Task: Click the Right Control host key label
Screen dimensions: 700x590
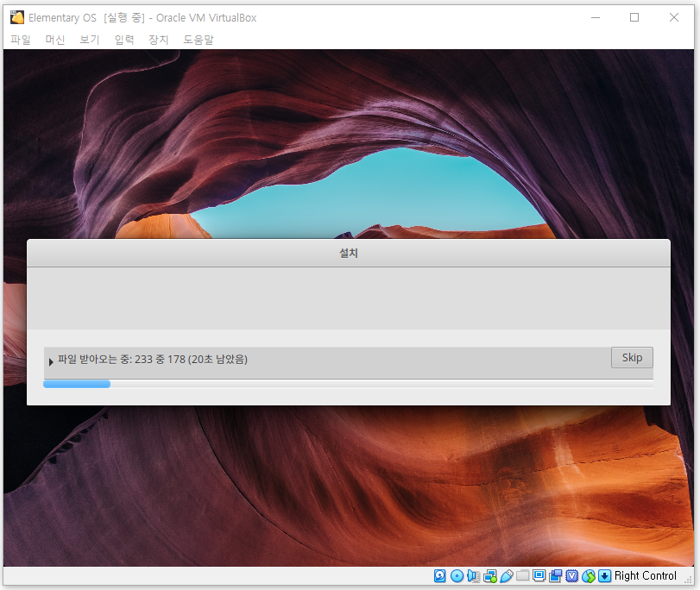Action: click(645, 575)
